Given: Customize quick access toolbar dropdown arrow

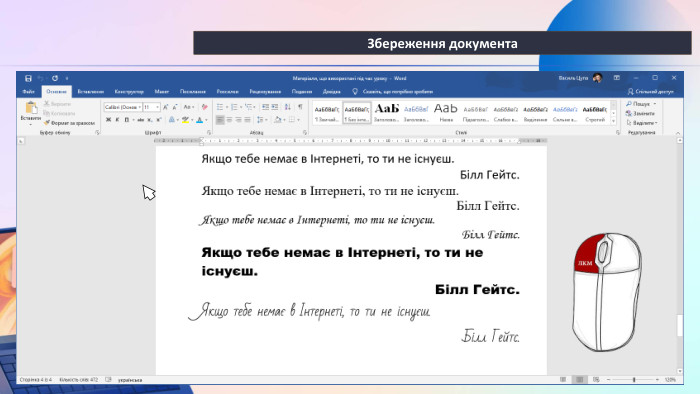Looking at the screenshot, I should coord(67,78).
